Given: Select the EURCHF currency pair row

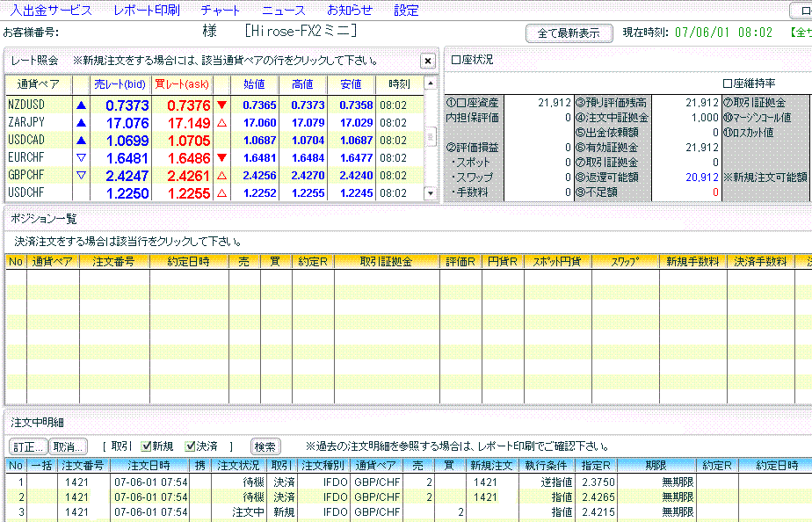Looking at the screenshot, I should 214,158.
